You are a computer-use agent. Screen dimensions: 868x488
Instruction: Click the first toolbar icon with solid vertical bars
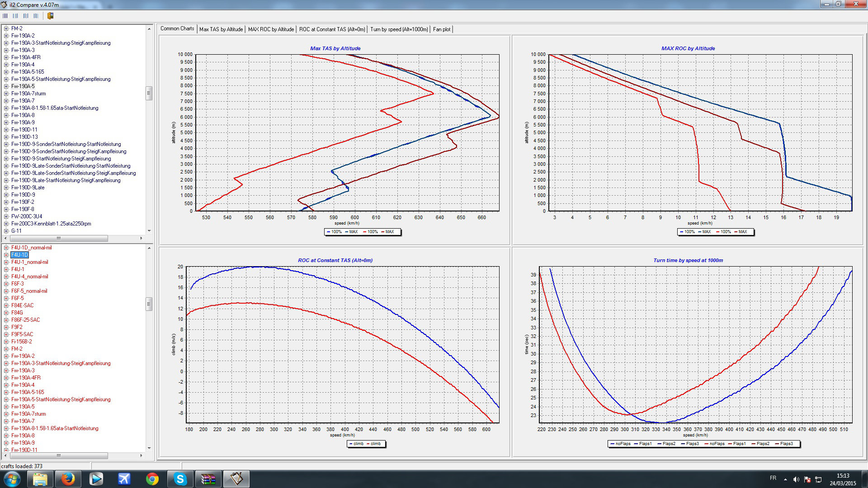point(5,16)
